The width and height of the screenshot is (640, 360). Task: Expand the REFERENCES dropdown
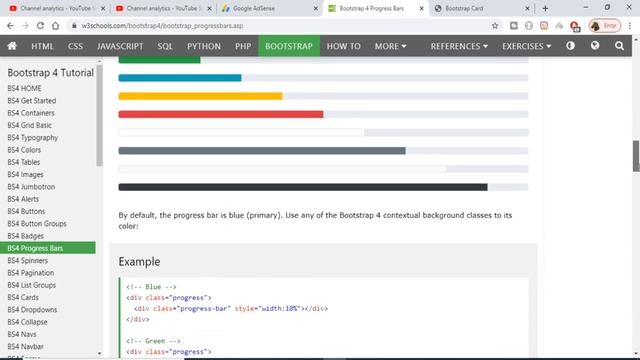tap(459, 46)
